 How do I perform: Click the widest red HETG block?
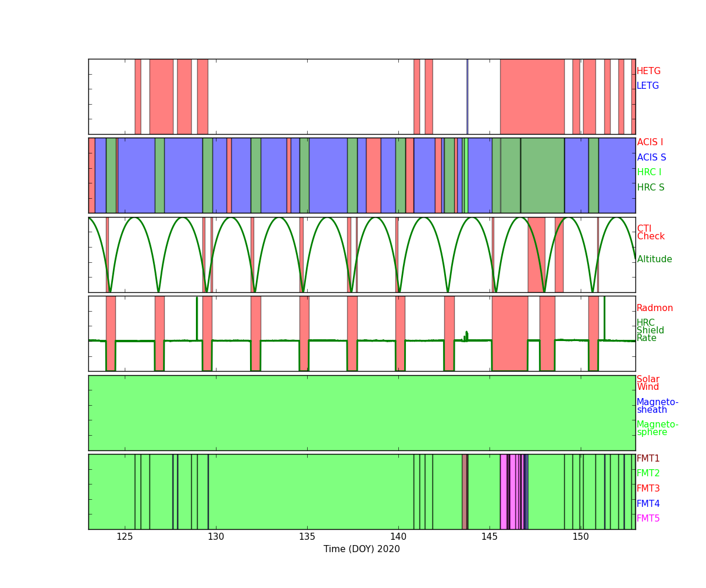tap(532, 96)
